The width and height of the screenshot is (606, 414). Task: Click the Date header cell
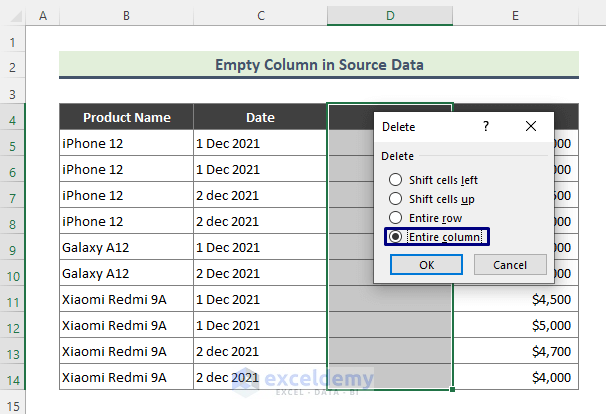(x=260, y=117)
